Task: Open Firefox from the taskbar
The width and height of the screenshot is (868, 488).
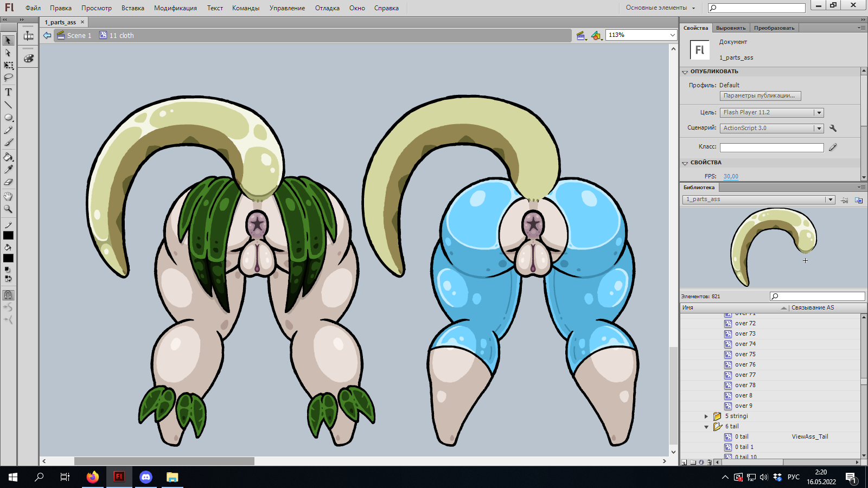Action: (x=93, y=477)
